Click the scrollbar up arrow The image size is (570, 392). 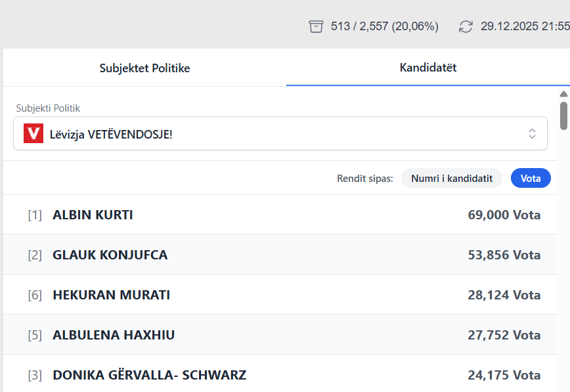pyautogui.click(x=563, y=94)
